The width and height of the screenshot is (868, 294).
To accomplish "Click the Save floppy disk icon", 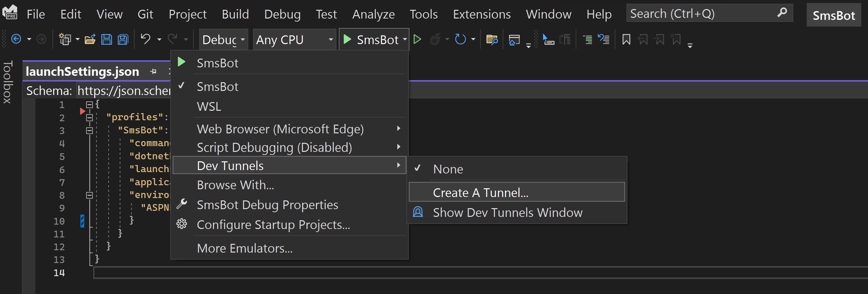I will [106, 39].
